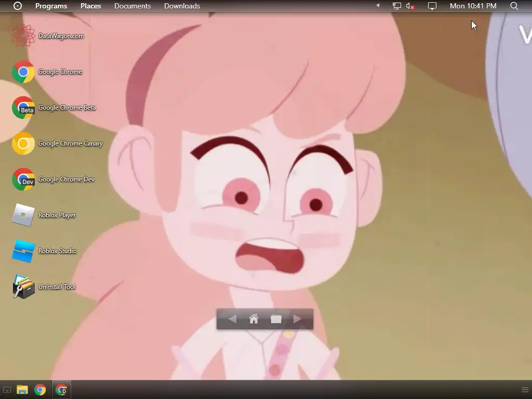532x399 pixels.
Task: Open the notifications message icon
Action: tap(432, 6)
